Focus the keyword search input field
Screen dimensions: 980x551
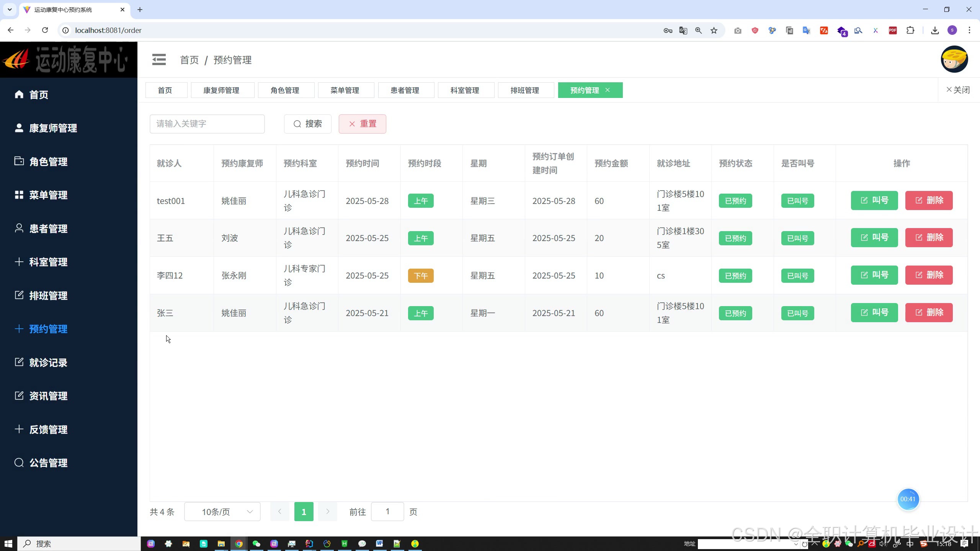tap(207, 124)
